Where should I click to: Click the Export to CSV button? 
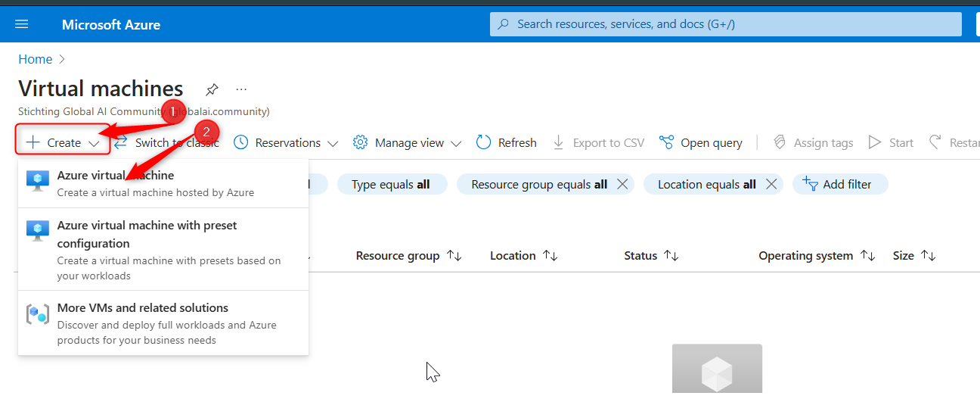(599, 142)
